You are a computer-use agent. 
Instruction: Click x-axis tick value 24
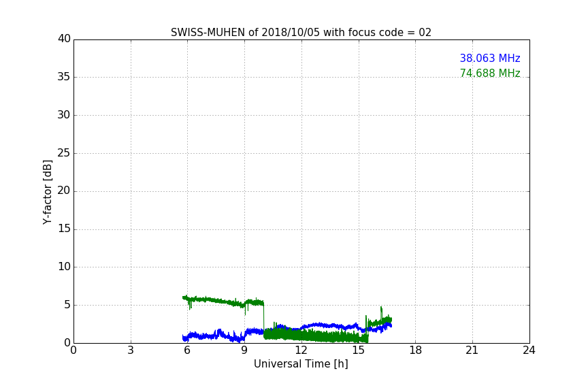[529, 350]
